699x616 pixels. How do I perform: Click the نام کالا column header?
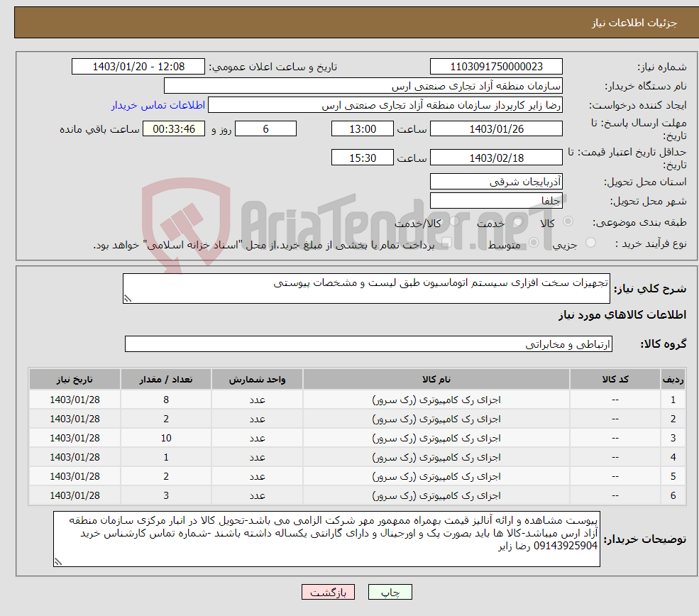click(436, 379)
